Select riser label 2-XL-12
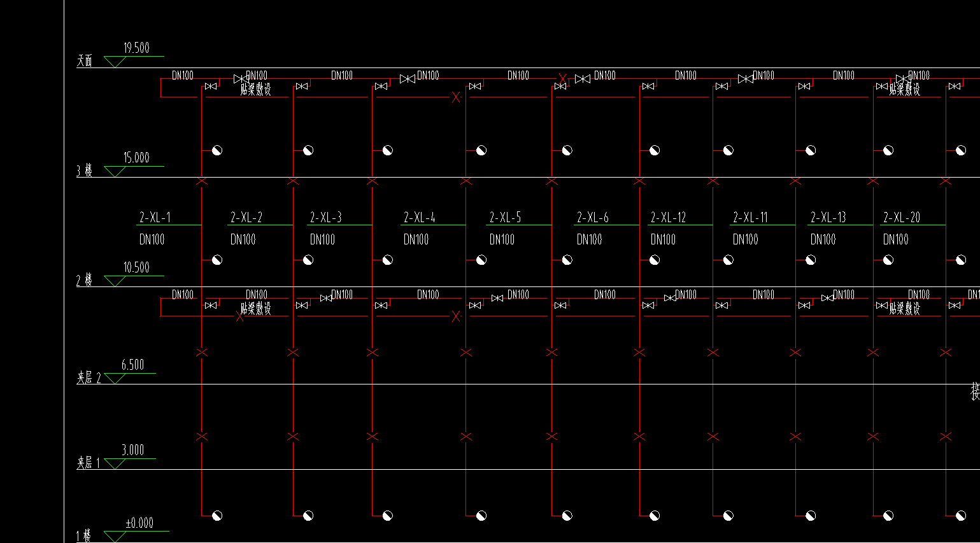 tap(669, 217)
